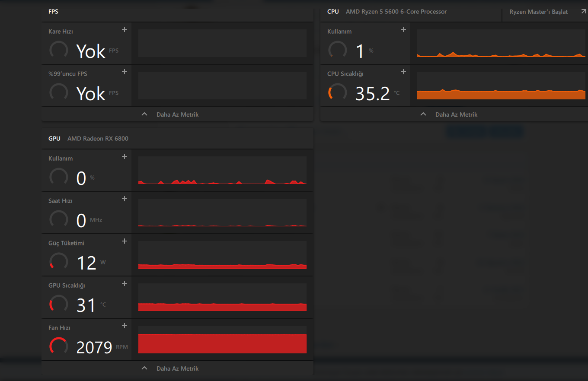Launch Ryzen Master'ı Başlat
Image resolution: width=588 pixels, height=381 pixels.
click(x=539, y=12)
